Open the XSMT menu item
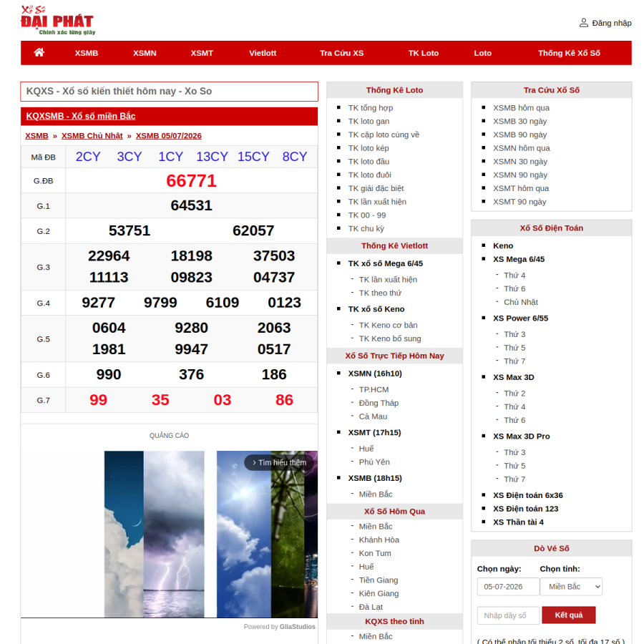This screenshot has height=644, width=644. click(202, 53)
